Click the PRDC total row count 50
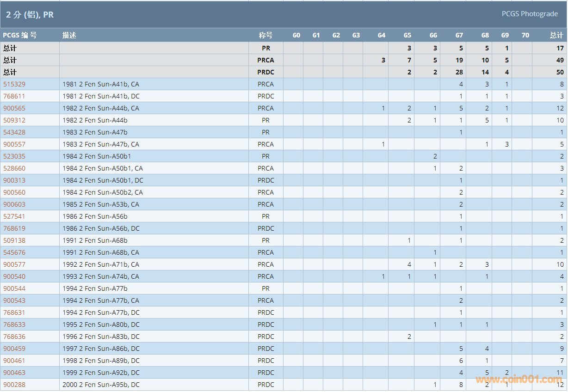This screenshot has width=568, height=392. [560, 72]
